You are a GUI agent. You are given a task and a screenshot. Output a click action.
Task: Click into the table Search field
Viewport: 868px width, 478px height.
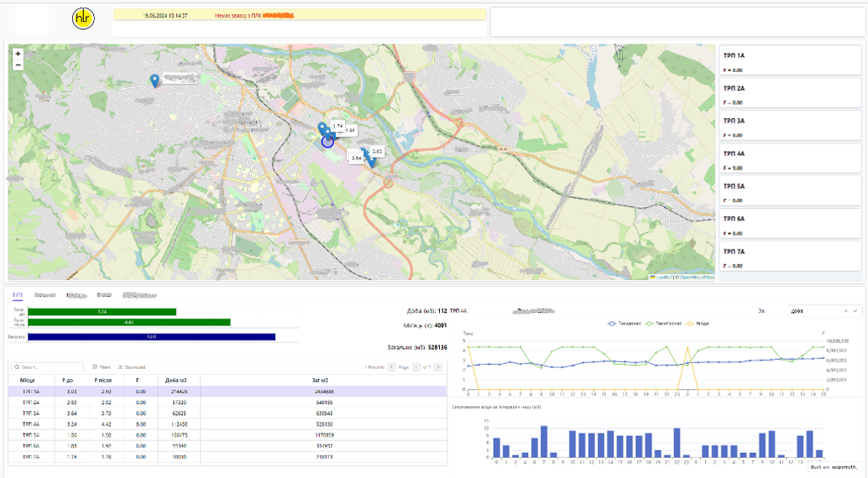point(48,366)
